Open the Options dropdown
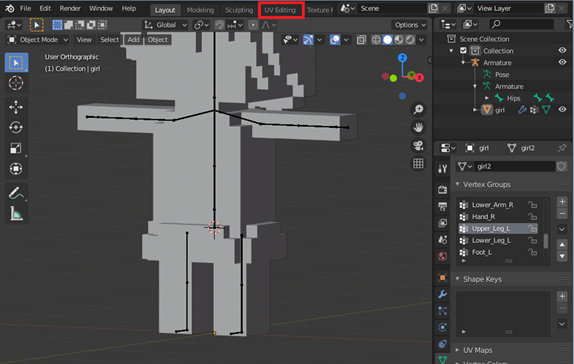 coord(410,25)
